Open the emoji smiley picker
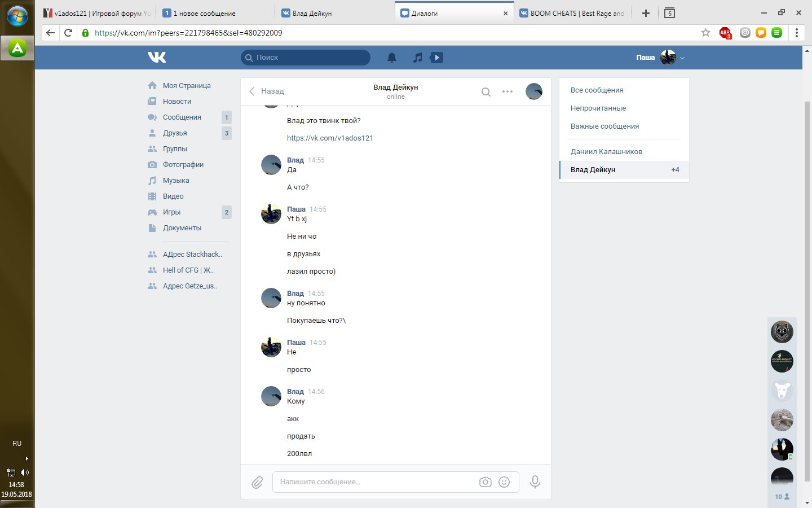Screen dimensions: 812x508 pos(504,482)
